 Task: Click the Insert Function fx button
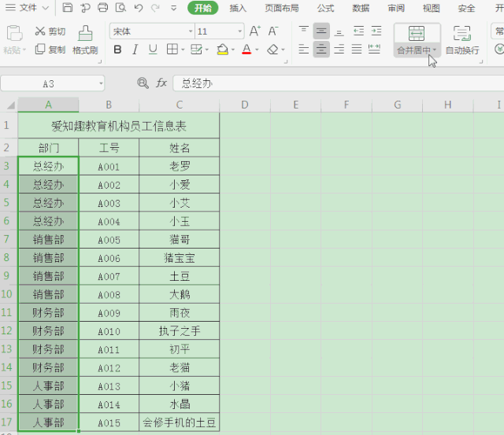click(161, 83)
